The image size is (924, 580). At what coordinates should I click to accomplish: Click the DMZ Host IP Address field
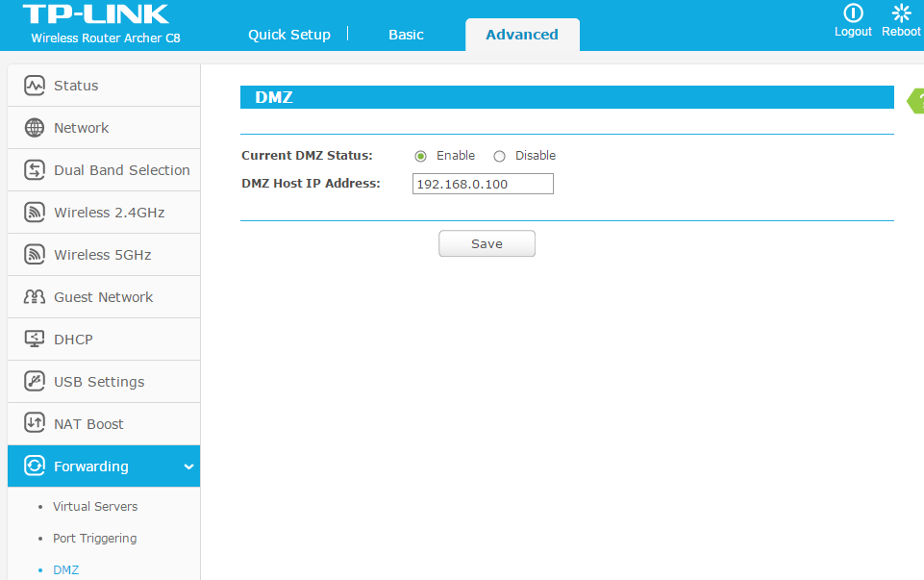point(482,183)
